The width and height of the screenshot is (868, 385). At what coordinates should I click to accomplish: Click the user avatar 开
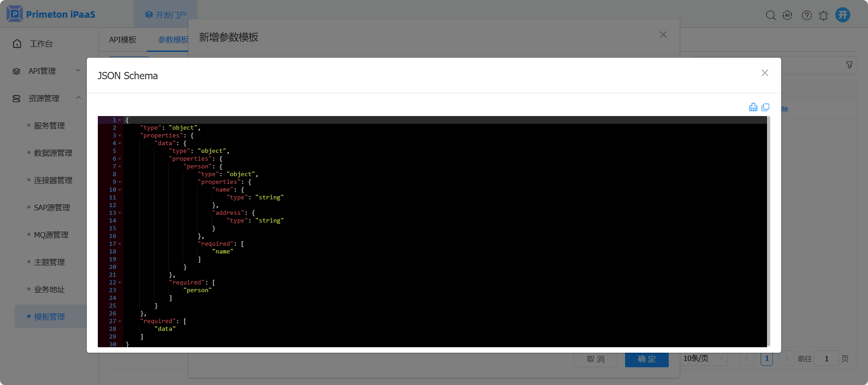(843, 15)
